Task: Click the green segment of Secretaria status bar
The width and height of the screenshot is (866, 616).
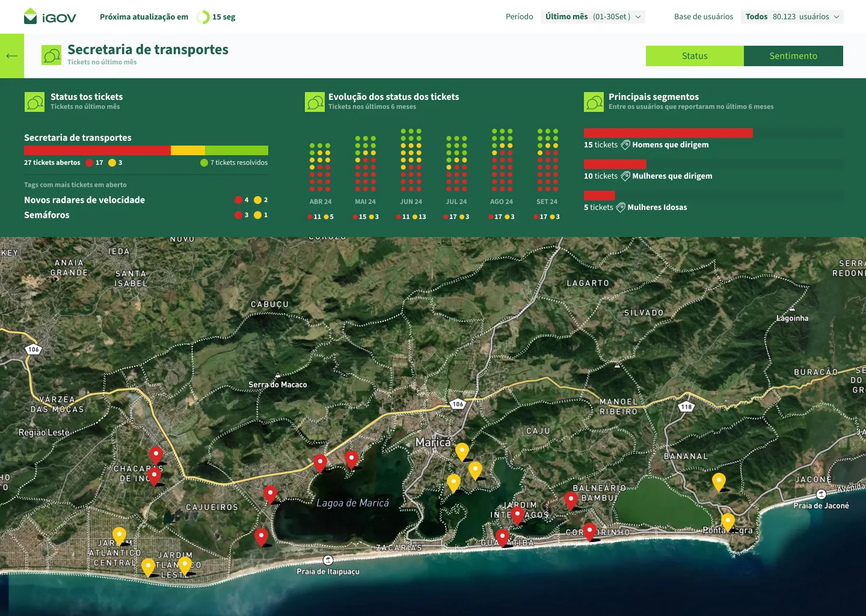Action: [x=236, y=150]
